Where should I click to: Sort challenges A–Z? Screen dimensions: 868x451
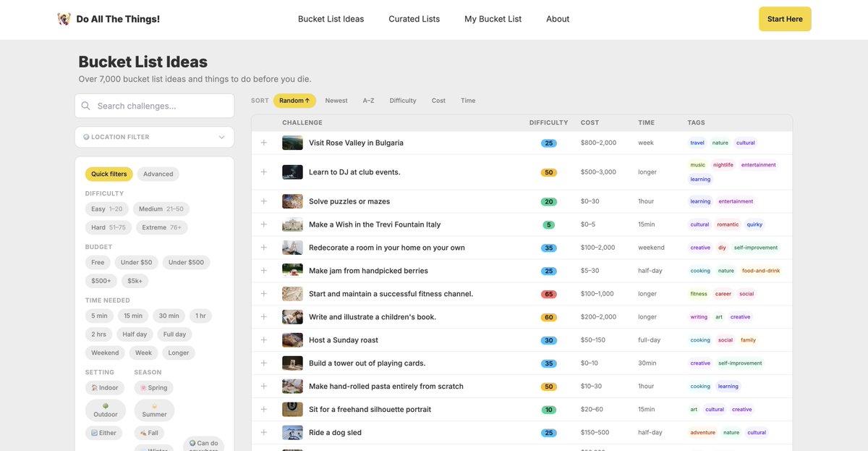coord(369,101)
